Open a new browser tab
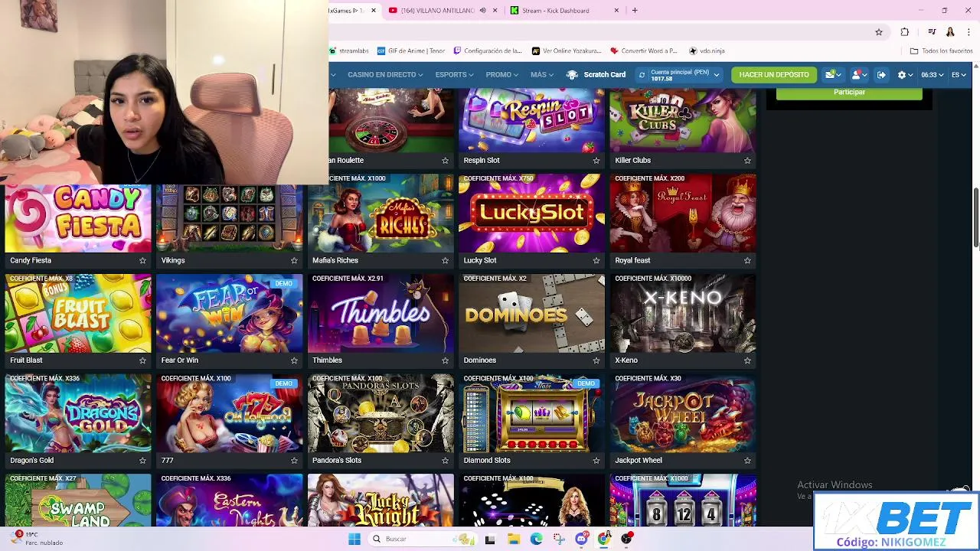 pos(635,11)
